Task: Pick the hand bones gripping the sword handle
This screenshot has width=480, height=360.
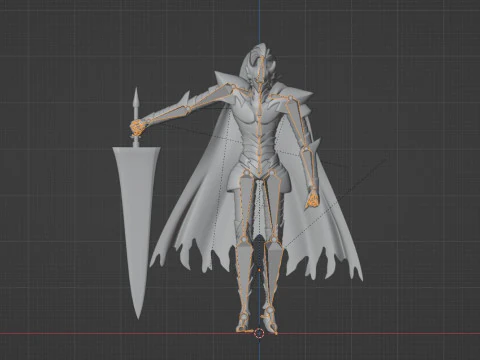Action: tap(136, 128)
